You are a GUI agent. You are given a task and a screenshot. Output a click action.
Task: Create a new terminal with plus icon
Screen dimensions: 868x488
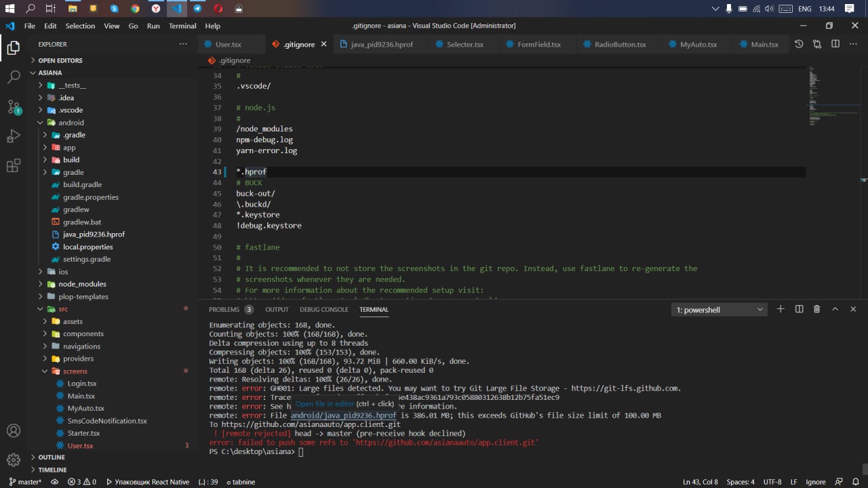781,309
